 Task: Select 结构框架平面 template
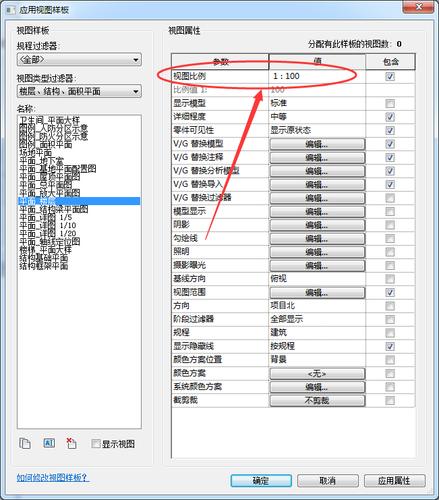click(43, 266)
